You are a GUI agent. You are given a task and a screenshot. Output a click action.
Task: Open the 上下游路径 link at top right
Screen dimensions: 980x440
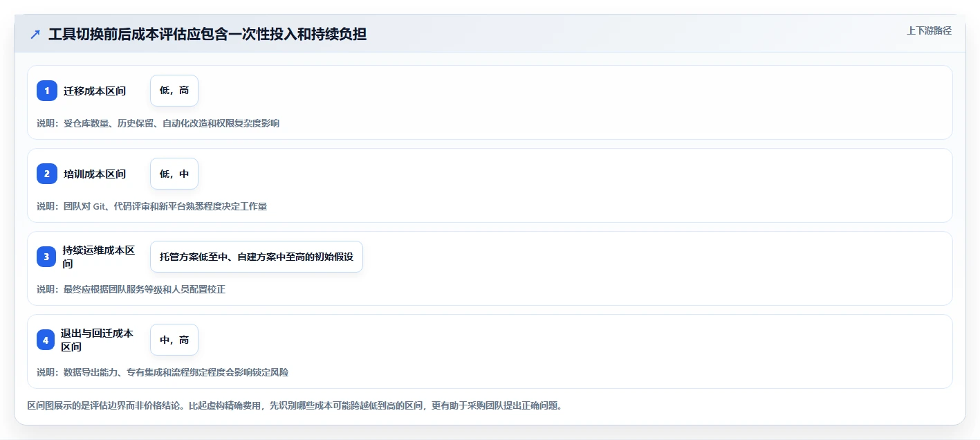click(930, 30)
